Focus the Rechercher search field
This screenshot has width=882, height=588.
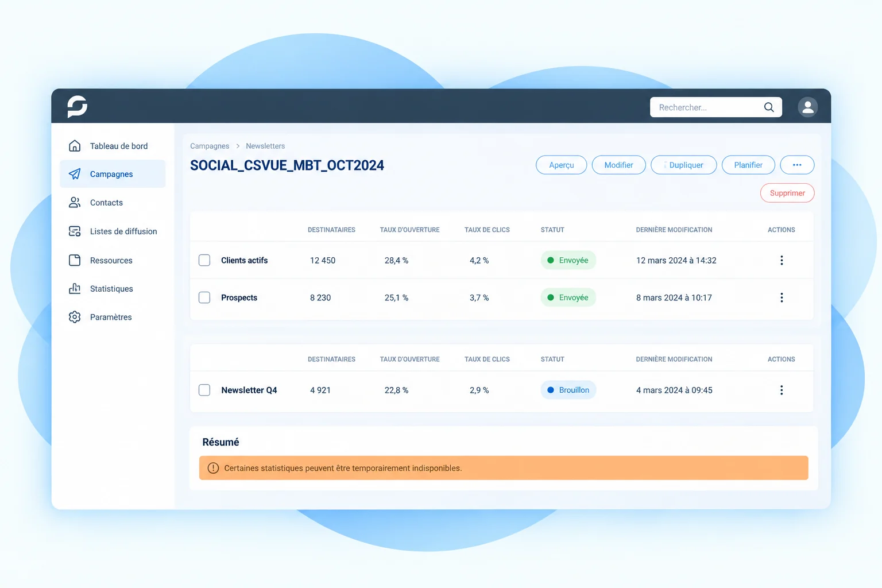(x=715, y=107)
